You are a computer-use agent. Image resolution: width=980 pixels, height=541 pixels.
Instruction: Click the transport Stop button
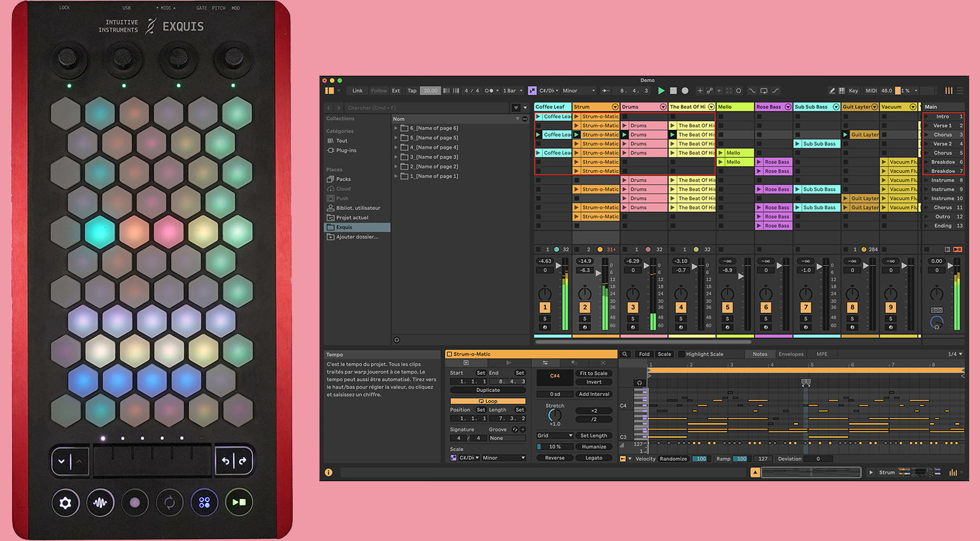673,91
